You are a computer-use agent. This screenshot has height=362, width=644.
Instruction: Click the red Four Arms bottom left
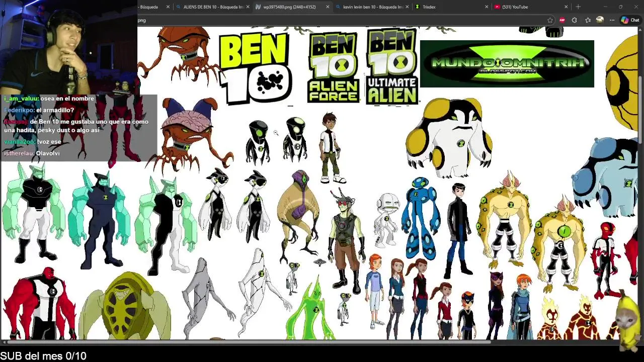coord(39,303)
